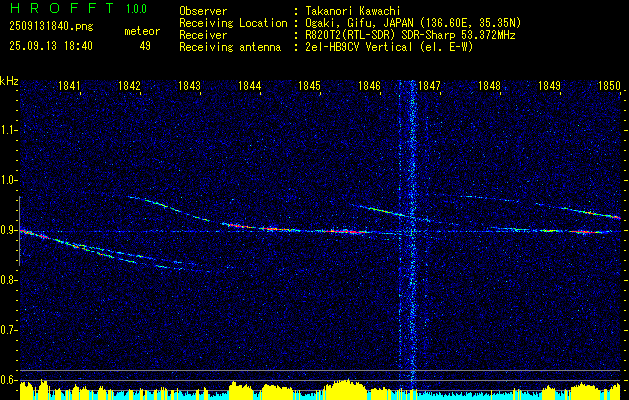
Task: Click the filename 2509131840.png
Action: coord(51,27)
